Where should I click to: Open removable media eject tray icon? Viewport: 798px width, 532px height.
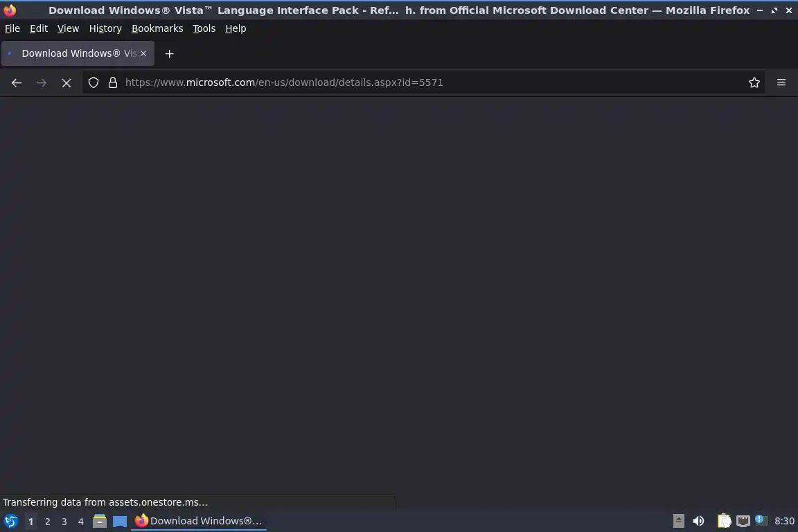coord(678,521)
